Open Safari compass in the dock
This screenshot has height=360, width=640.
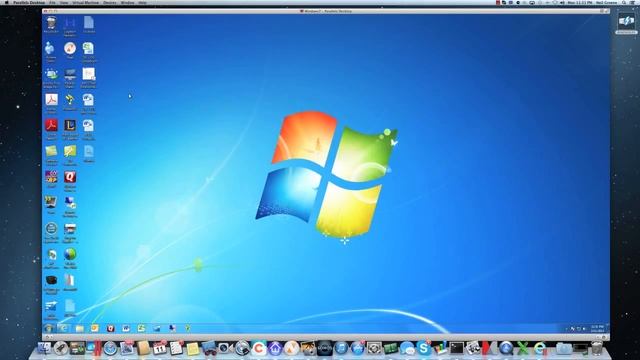click(x=110, y=348)
